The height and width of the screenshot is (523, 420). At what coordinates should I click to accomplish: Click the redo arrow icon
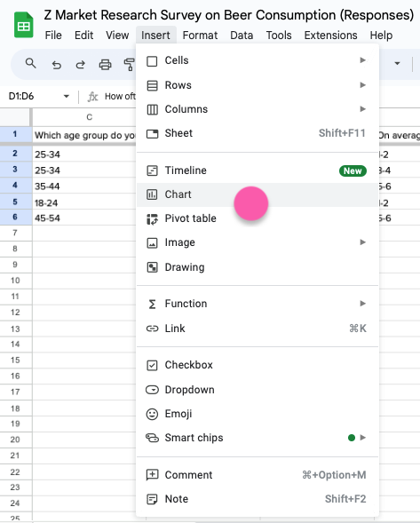pos(81,64)
